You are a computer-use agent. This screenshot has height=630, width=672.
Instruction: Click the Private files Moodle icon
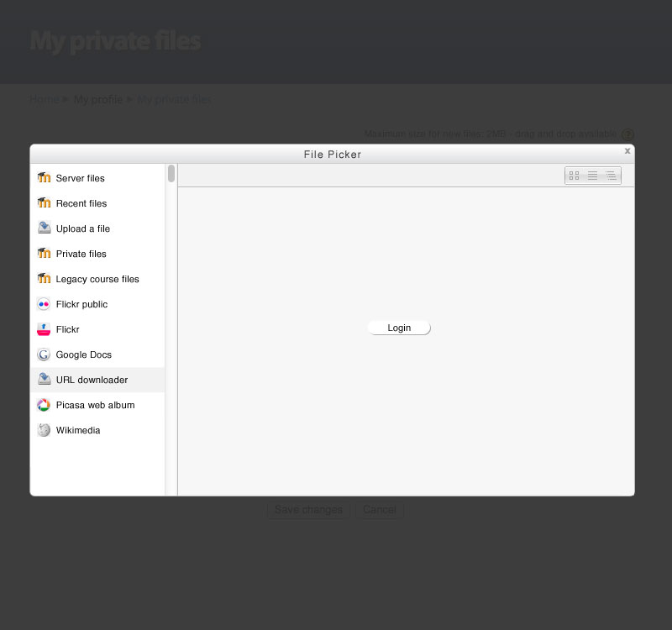(x=44, y=254)
